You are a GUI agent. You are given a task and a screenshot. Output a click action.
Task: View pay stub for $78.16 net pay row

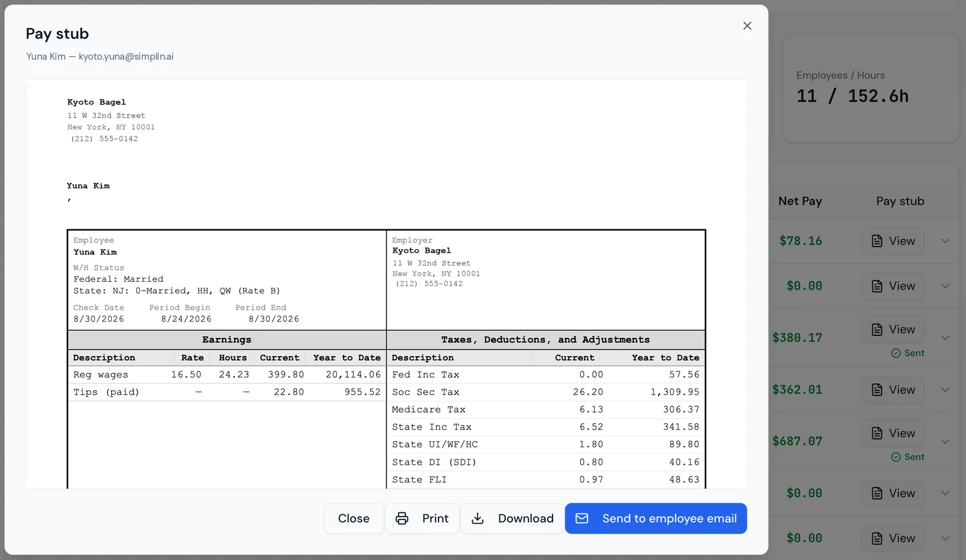tap(893, 241)
